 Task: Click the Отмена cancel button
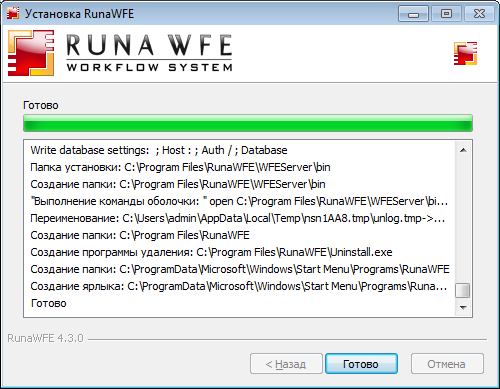pyautogui.click(x=447, y=364)
